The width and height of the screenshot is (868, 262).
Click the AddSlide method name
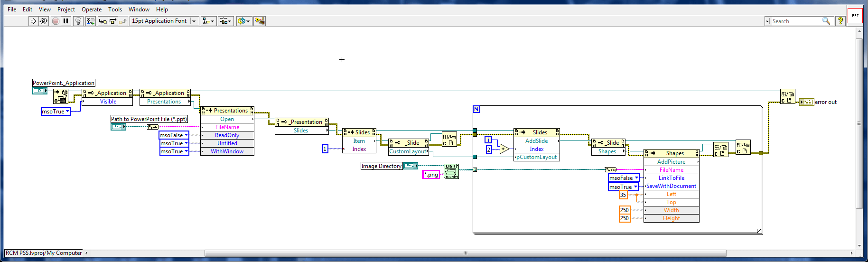tap(536, 141)
